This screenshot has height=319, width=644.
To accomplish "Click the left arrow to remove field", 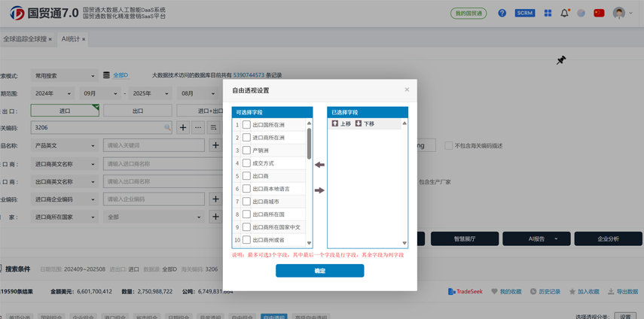I will click(x=319, y=165).
